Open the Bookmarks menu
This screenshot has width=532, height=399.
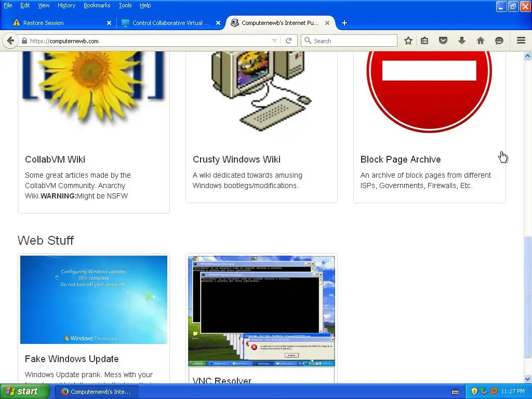97,5
